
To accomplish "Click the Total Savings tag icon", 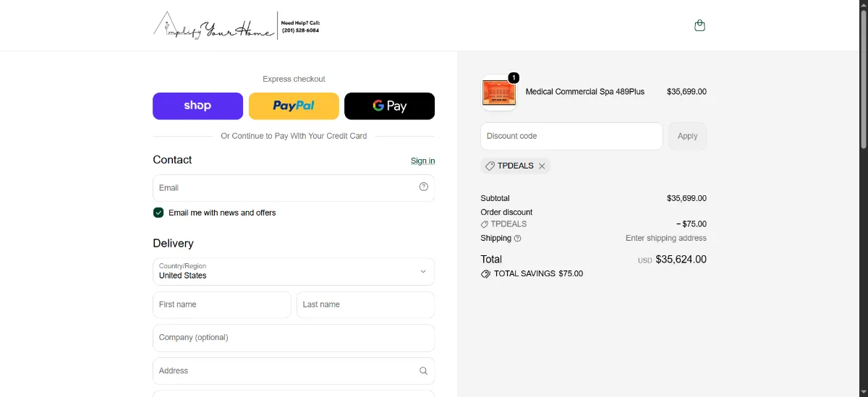I will [485, 274].
